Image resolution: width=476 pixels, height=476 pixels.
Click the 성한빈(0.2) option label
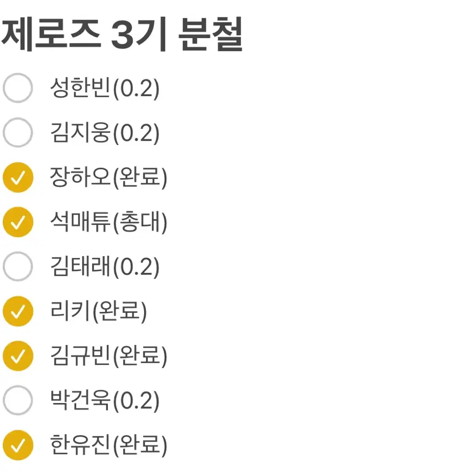point(105,89)
